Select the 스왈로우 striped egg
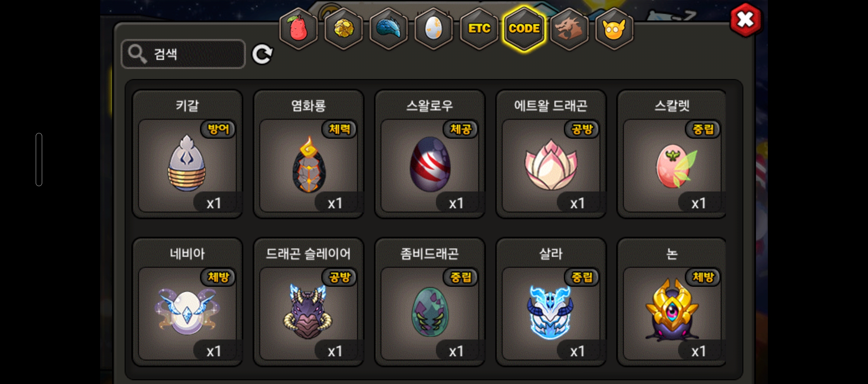Image resolution: width=868 pixels, height=384 pixels. [430, 154]
